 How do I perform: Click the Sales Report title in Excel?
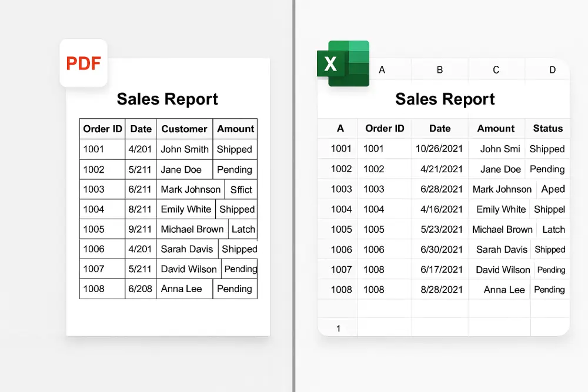[x=445, y=99]
